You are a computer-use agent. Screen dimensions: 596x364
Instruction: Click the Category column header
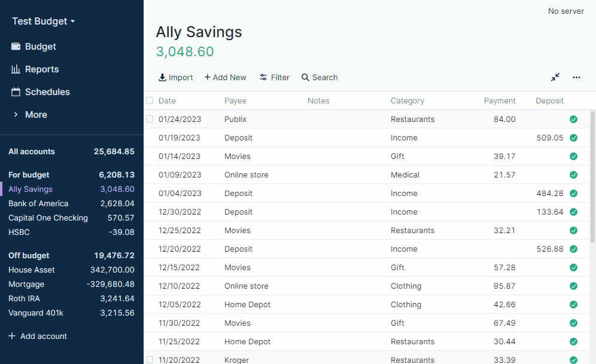pos(407,100)
